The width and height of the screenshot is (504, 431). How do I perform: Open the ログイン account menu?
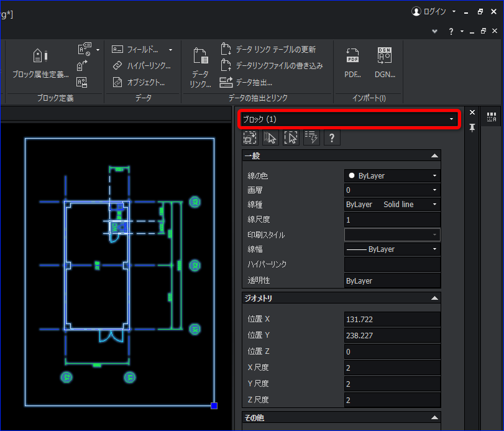click(434, 12)
